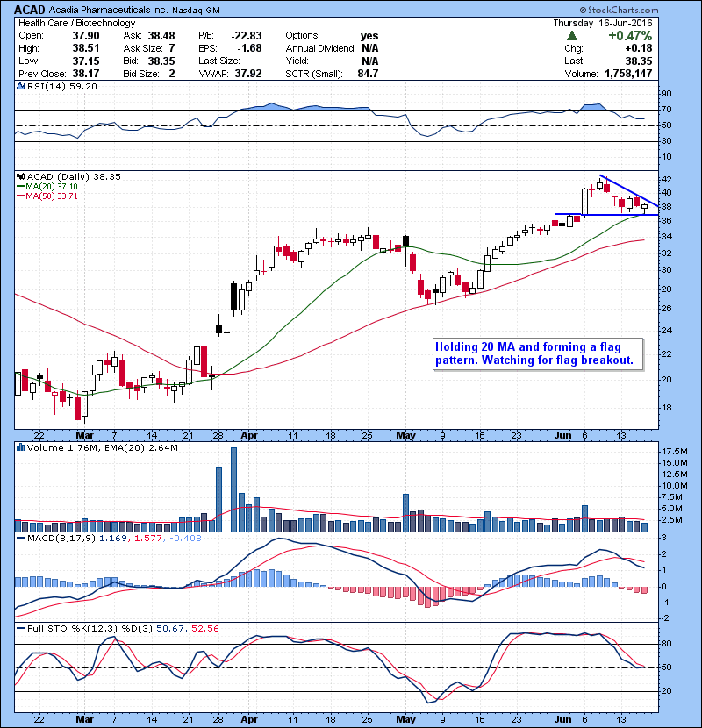
Task: Click the Health Care / Biotechnology sector label
Action: tap(77, 23)
